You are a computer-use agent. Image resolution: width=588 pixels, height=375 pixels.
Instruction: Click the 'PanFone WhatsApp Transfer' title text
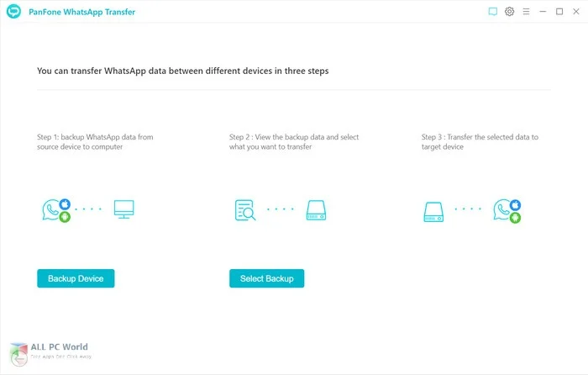(81, 12)
